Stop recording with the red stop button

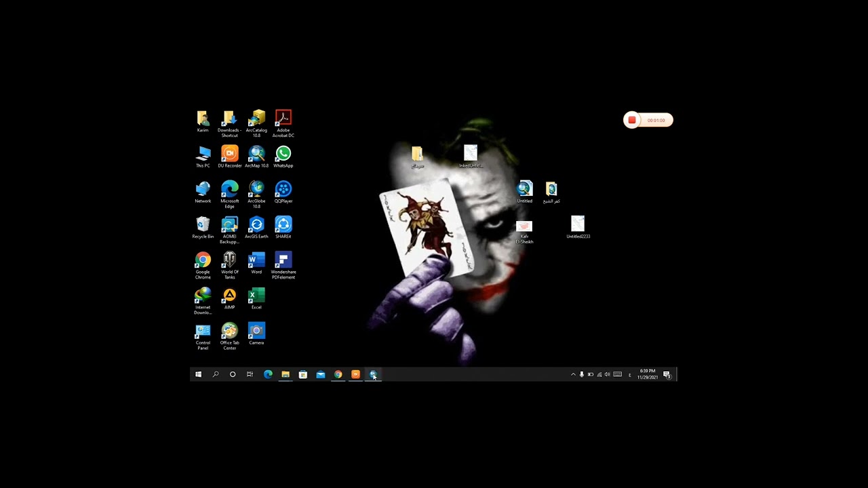(x=632, y=120)
